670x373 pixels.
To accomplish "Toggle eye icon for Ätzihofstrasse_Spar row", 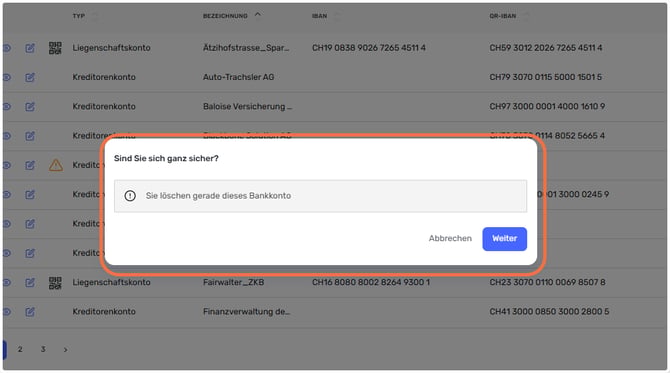I will 6,48.
